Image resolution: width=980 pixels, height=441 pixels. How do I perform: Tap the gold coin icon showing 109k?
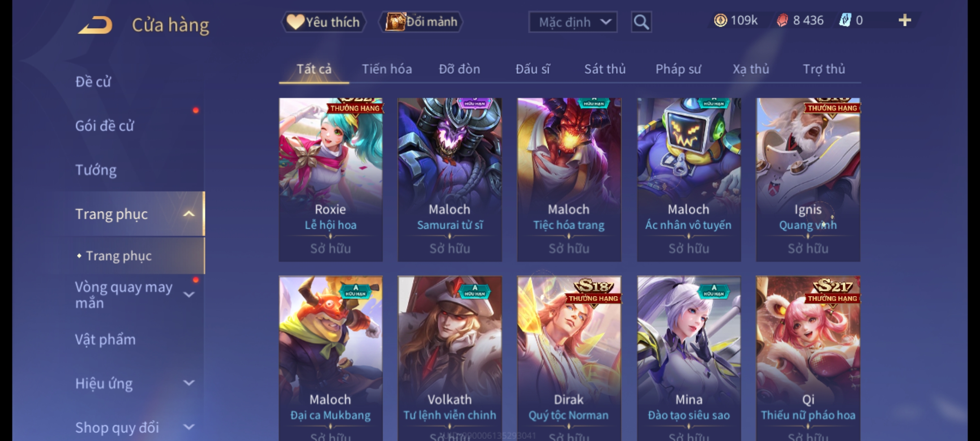point(720,20)
